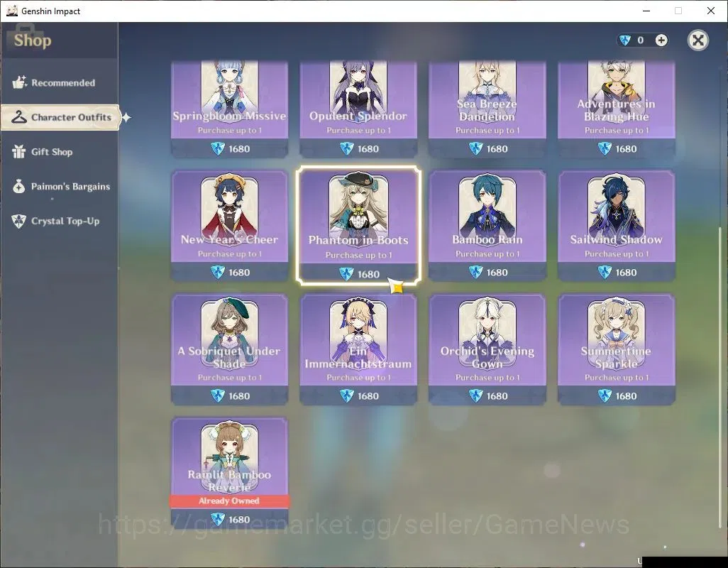Minimize the Genshin Impact window
The image size is (728, 568).
646,11
